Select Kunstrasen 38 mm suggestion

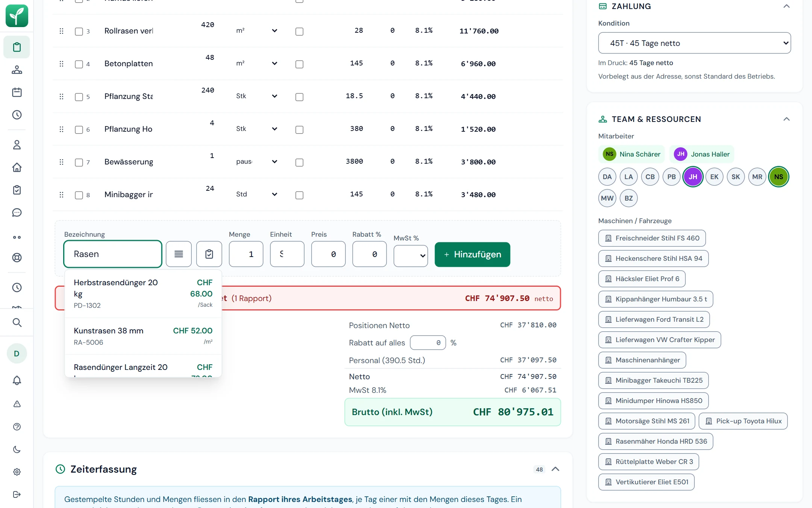pyautogui.click(x=143, y=336)
